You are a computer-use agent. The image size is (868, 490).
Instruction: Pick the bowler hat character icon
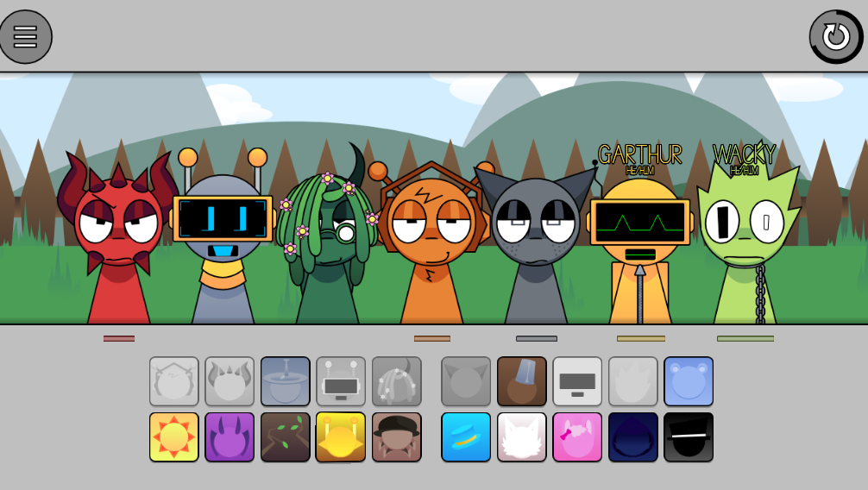coord(397,437)
